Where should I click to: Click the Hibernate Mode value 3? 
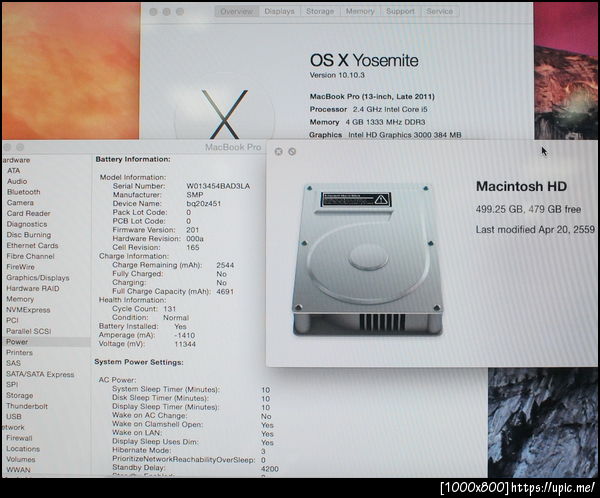click(263, 451)
